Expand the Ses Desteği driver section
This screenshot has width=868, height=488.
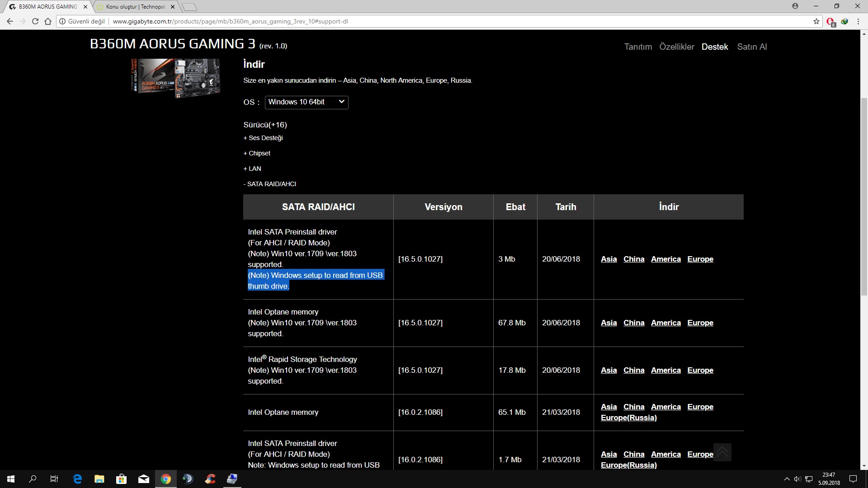coord(263,138)
